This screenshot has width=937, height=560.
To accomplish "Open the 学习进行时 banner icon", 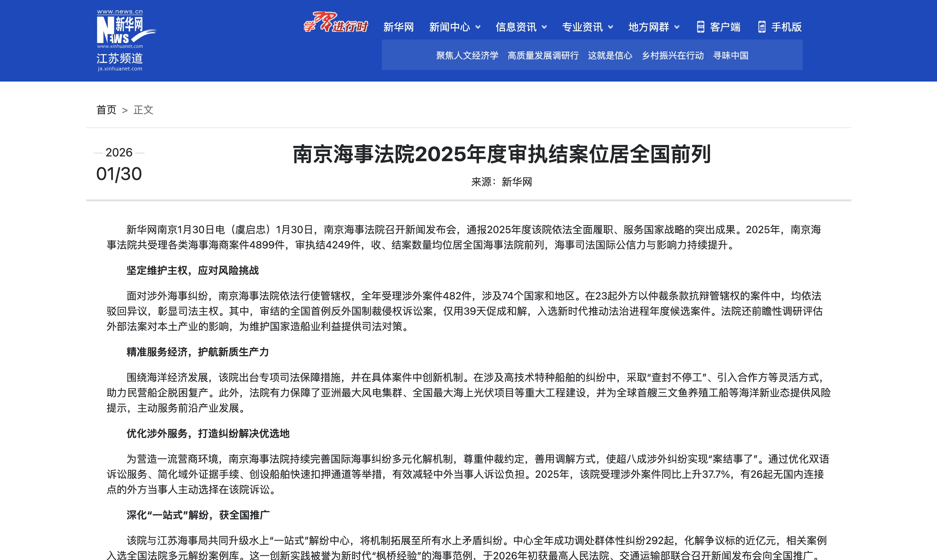I will pos(335,23).
